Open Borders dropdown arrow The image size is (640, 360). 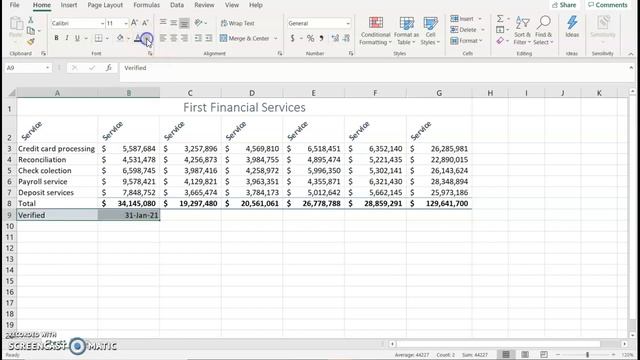(x=107, y=38)
